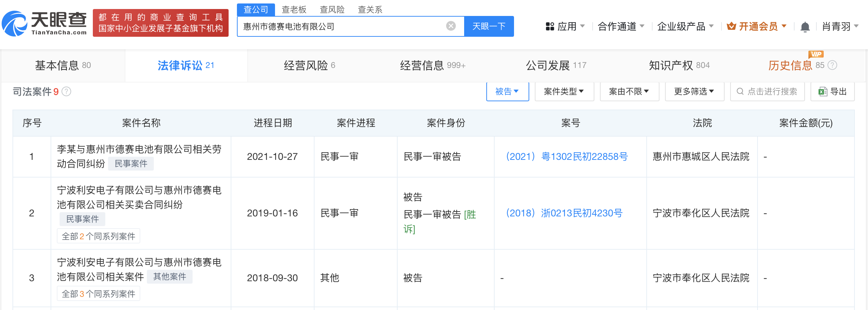Click date cell 2019-01-16
The height and width of the screenshot is (310, 868).
tap(272, 213)
